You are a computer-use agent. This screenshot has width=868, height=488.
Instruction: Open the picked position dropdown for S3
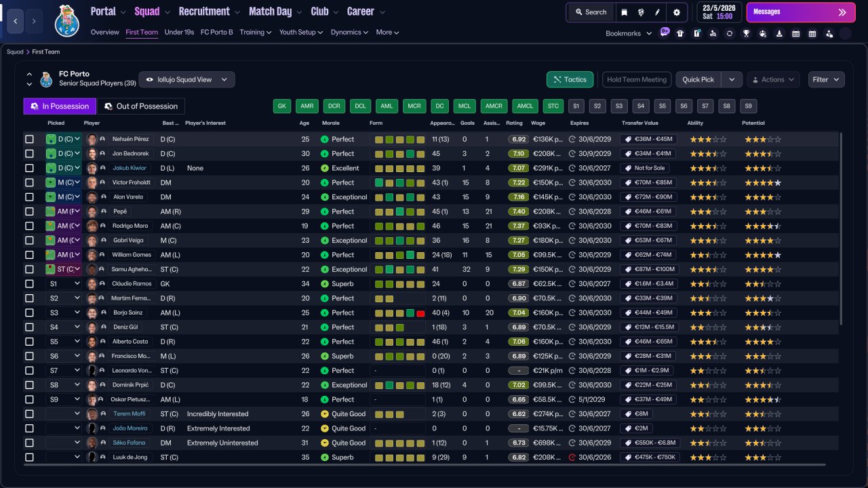click(63, 313)
